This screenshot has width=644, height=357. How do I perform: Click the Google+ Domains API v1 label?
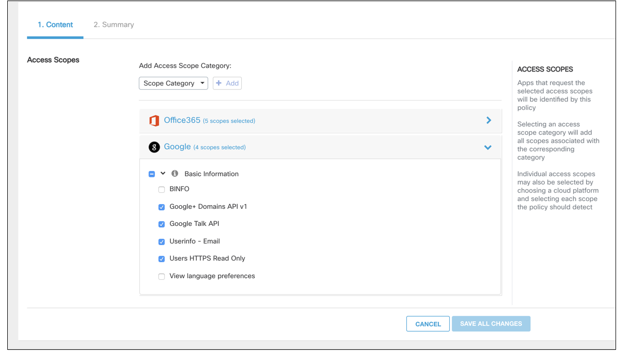pos(209,206)
